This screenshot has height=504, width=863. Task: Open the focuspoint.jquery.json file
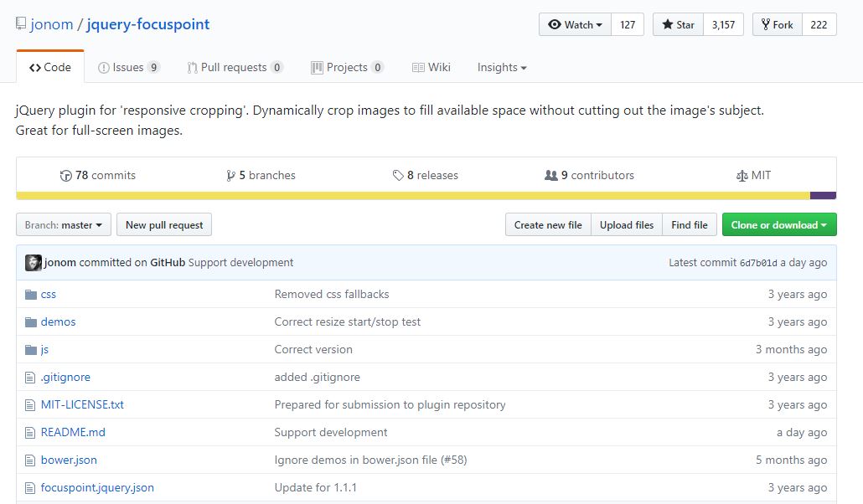tap(97, 487)
